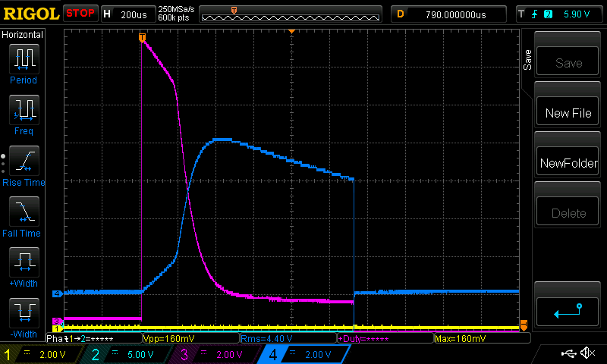The width and height of the screenshot is (607, 364).
Task: Click the red STOP run status button
Action: tap(80, 14)
